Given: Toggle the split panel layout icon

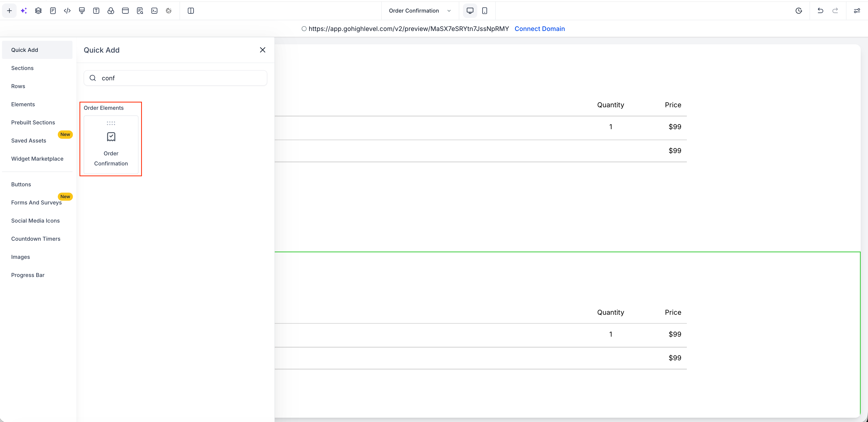Looking at the screenshot, I should 191,11.
